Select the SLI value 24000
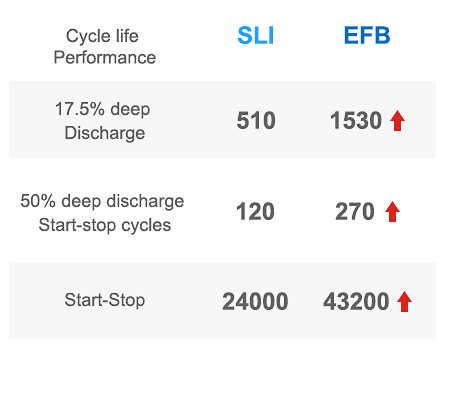Screen dimensions: 450x410 [x=255, y=301]
